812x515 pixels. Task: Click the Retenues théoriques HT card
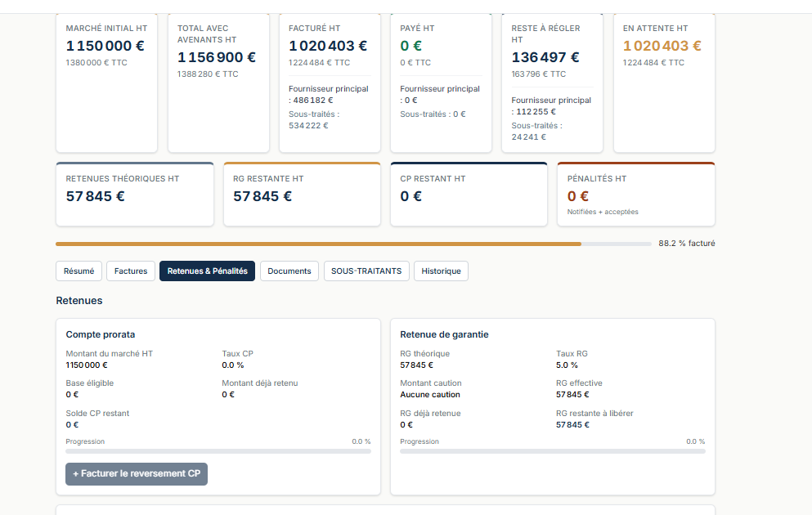tap(135, 194)
